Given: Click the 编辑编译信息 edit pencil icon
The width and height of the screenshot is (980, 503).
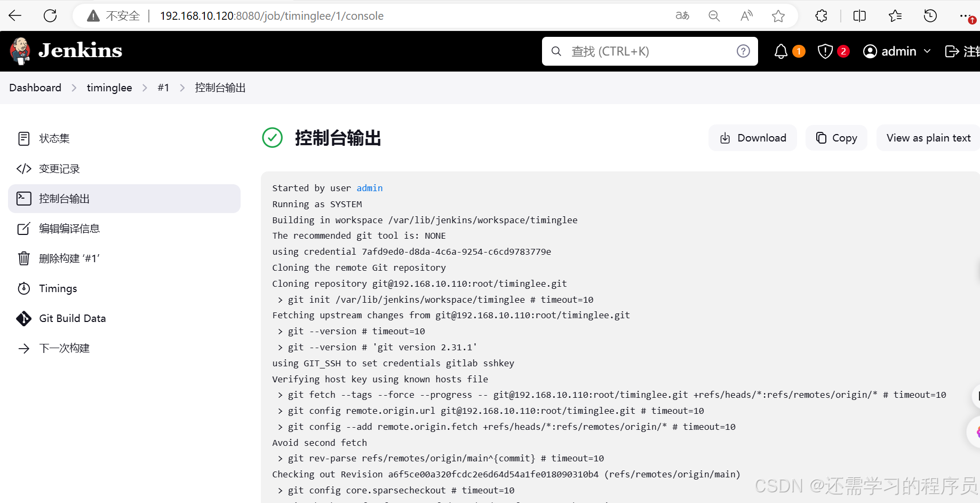Looking at the screenshot, I should coord(23,229).
